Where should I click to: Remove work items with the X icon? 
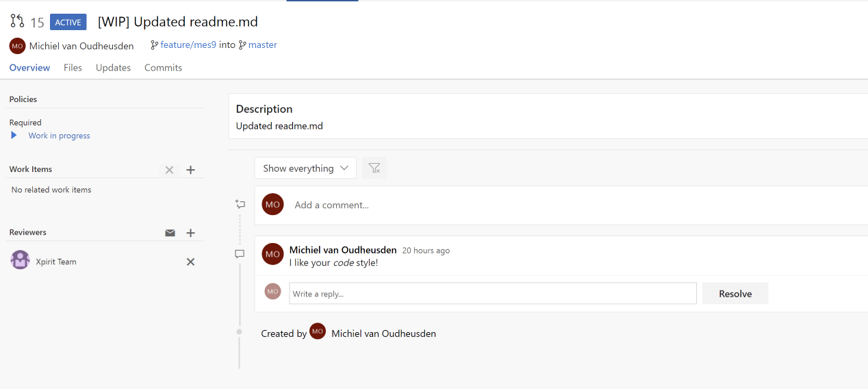point(169,170)
